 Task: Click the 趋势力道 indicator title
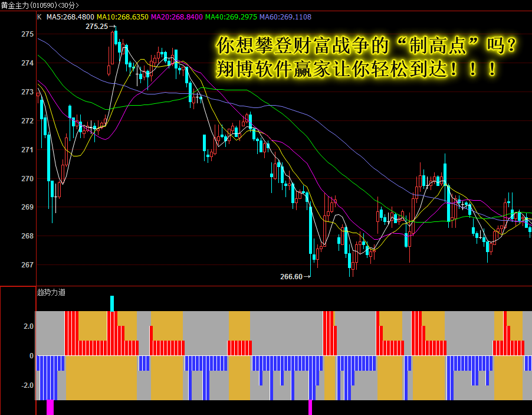[x=51, y=292]
